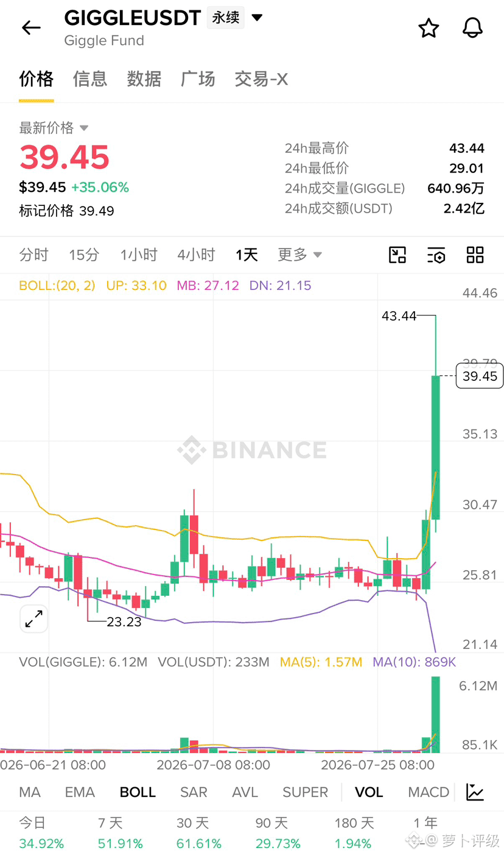Screen dimensions: 504x856
Task: Tap the 24h成交额 value 2.42亿
Action: pyautogui.click(x=464, y=208)
